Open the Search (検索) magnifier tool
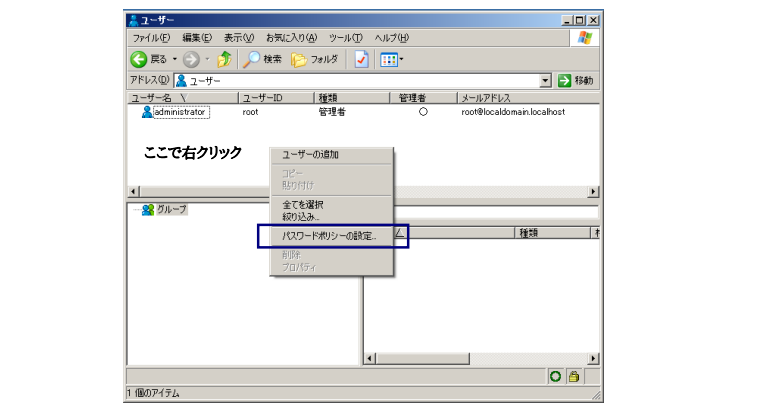 pyautogui.click(x=252, y=60)
